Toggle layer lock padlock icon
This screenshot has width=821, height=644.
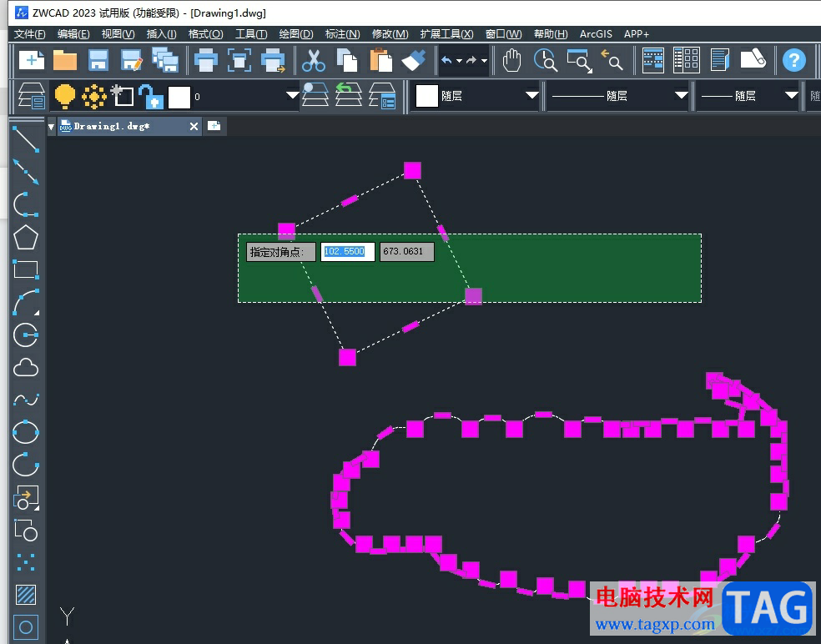tap(151, 96)
